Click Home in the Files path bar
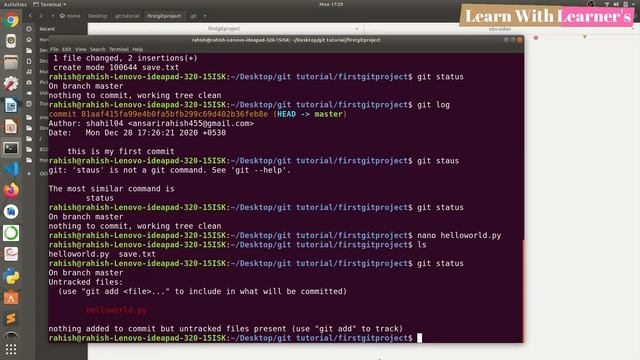Screen dimensions: 640x360 tap(70, 16)
